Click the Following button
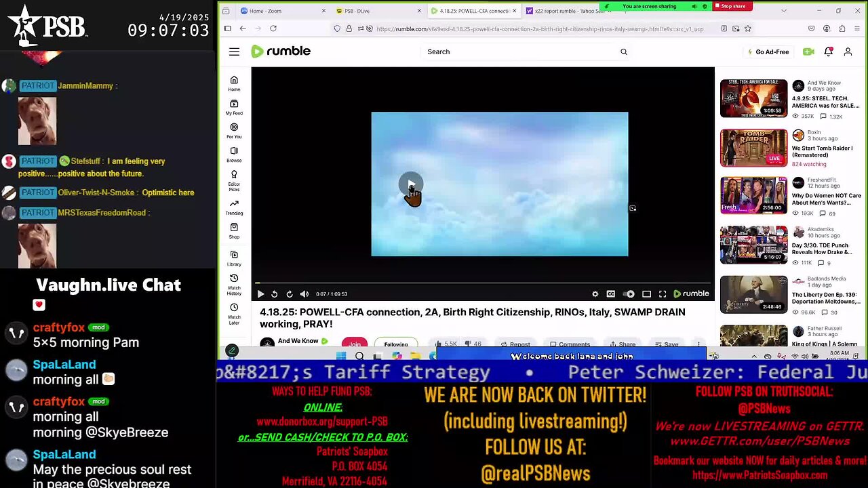Screen dimensions: 868x488 point(396,344)
